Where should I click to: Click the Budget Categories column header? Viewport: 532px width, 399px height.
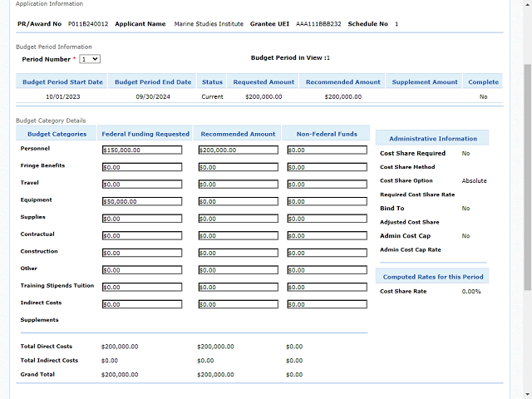(x=57, y=134)
